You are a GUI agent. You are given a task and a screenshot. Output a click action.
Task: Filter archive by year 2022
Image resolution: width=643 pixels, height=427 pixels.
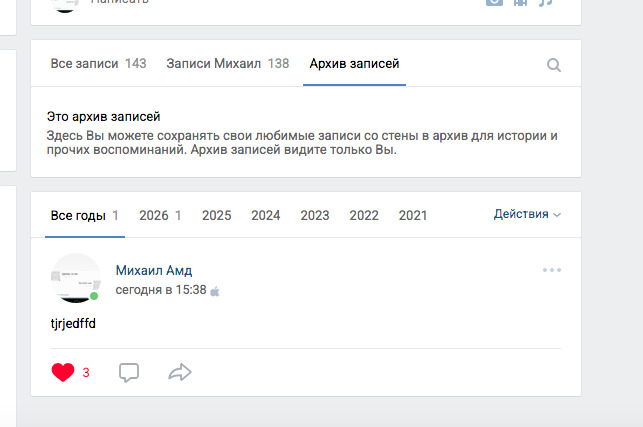pyautogui.click(x=364, y=215)
